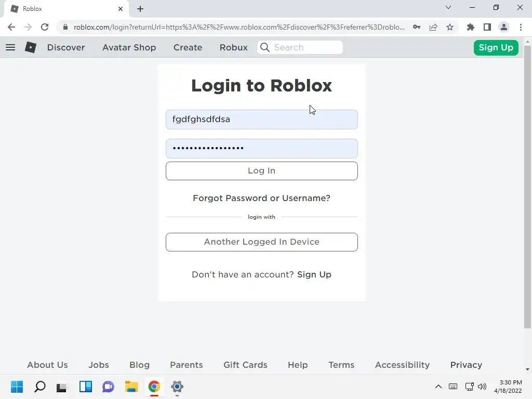The height and width of the screenshot is (399, 532).
Task: Open the saved passwords key icon
Action: point(417,27)
